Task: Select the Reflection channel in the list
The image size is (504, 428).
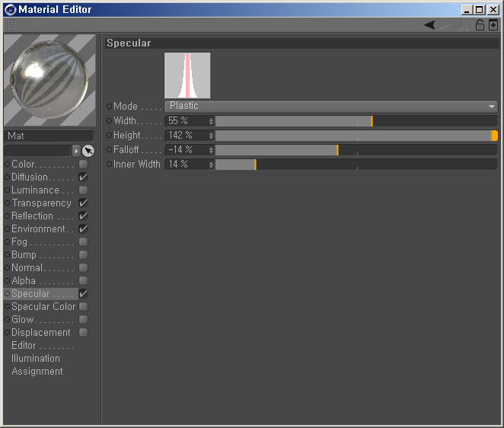Action: [x=32, y=216]
